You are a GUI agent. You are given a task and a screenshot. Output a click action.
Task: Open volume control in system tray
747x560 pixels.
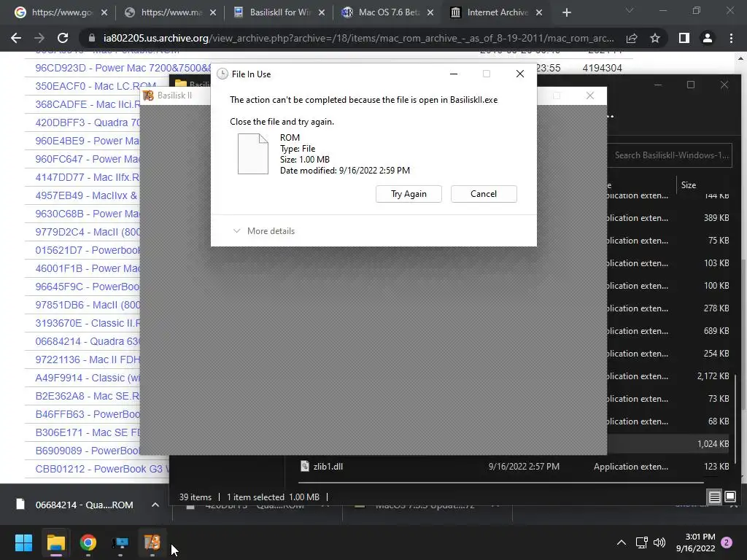659,542
